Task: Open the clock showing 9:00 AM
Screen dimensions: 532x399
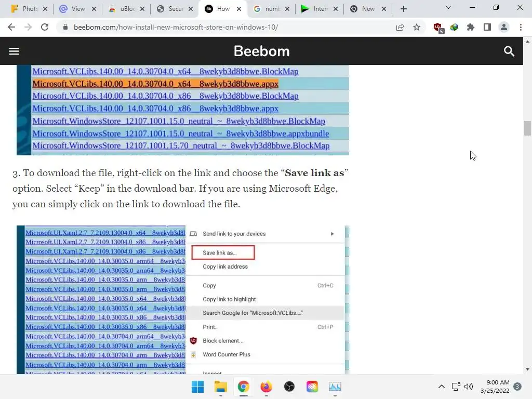Action: point(495,387)
